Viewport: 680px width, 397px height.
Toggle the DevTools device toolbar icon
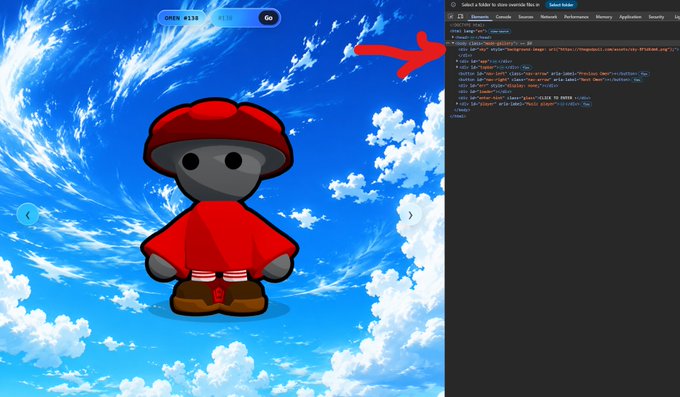460,16
